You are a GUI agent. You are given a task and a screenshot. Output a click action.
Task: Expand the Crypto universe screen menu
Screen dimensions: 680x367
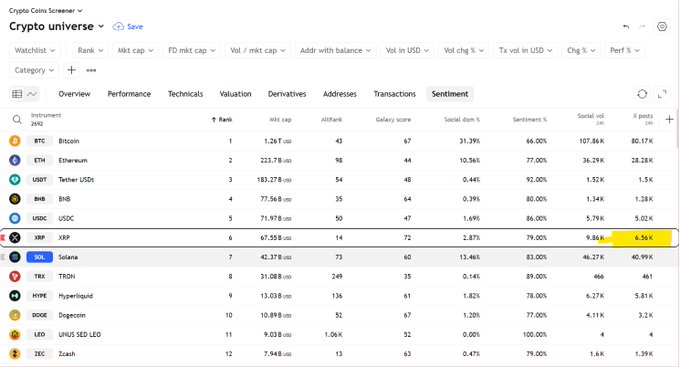pyautogui.click(x=56, y=26)
